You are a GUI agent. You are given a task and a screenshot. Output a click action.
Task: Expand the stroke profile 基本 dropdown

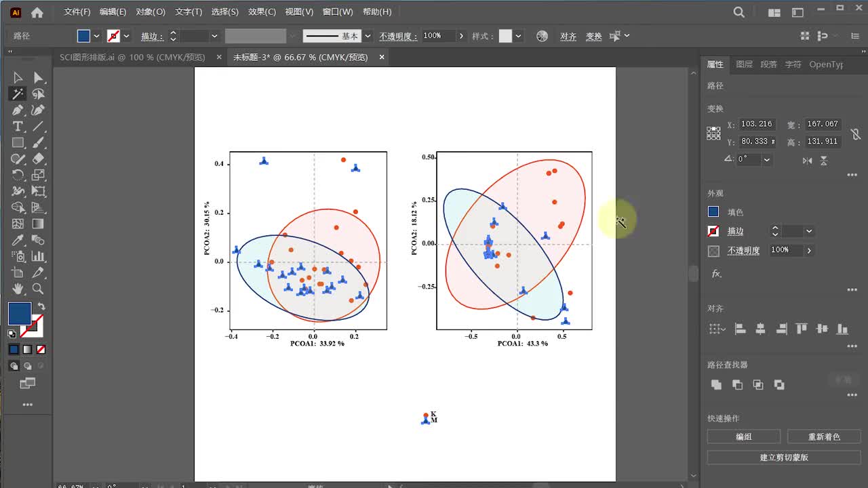pyautogui.click(x=368, y=36)
